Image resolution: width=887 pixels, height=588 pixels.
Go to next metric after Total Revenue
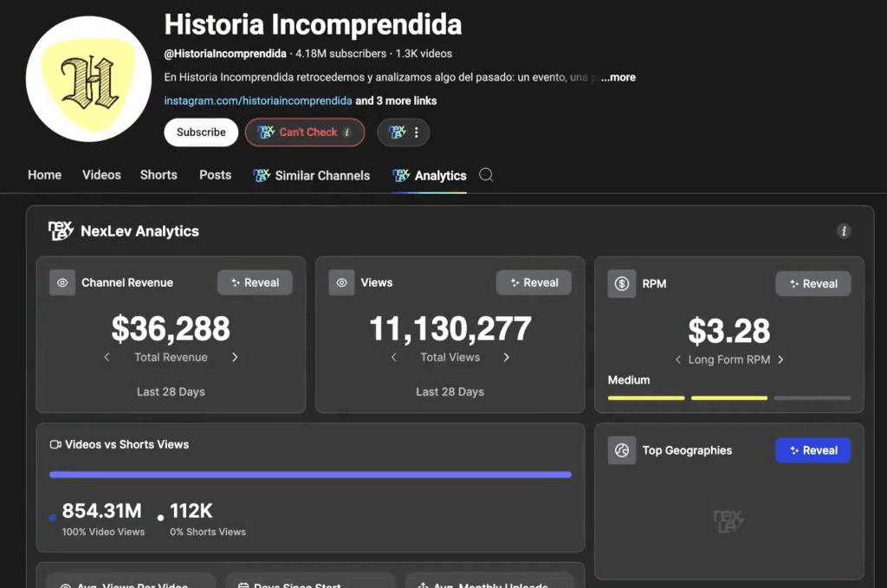(x=235, y=358)
